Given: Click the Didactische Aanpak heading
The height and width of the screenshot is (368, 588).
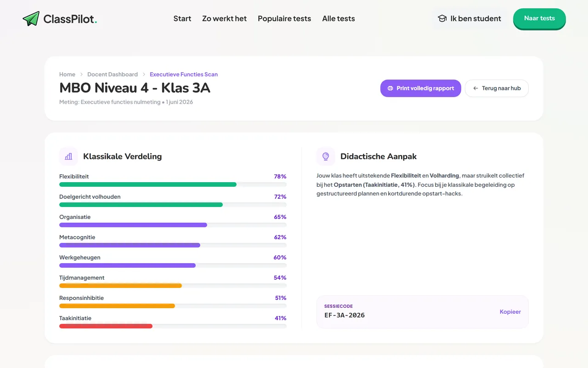Looking at the screenshot, I should coord(379,156).
